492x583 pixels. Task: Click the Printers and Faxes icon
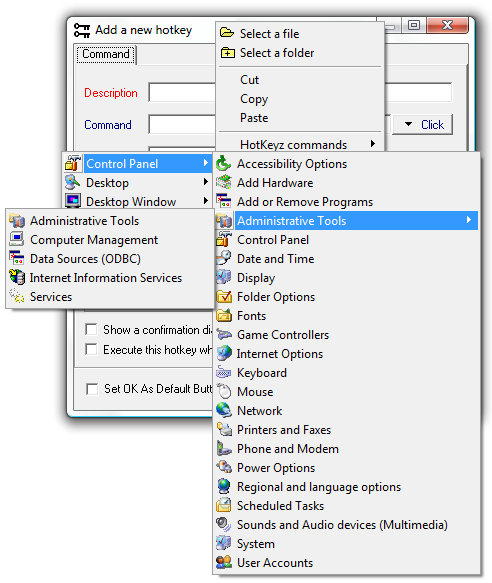[x=224, y=429]
